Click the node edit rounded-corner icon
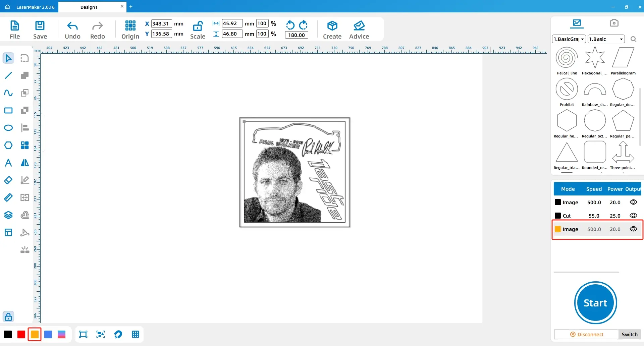Image resolution: width=644 pixels, height=346 pixels. click(25, 58)
